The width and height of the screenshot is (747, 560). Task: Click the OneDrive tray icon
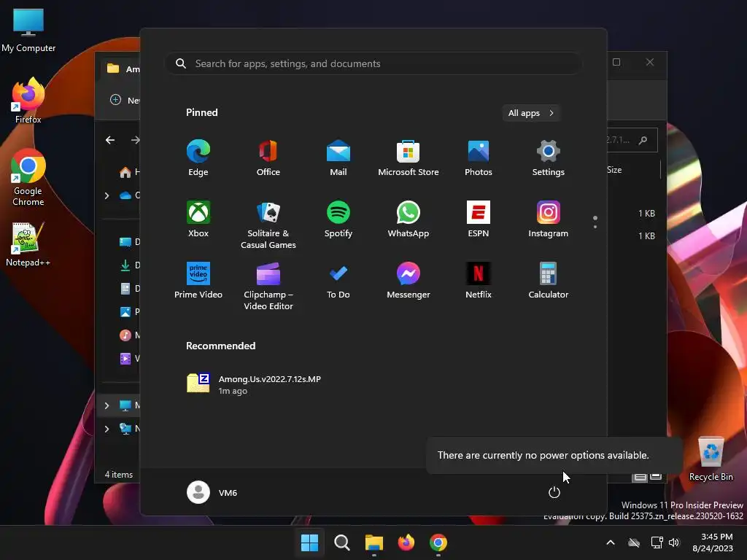click(634, 542)
